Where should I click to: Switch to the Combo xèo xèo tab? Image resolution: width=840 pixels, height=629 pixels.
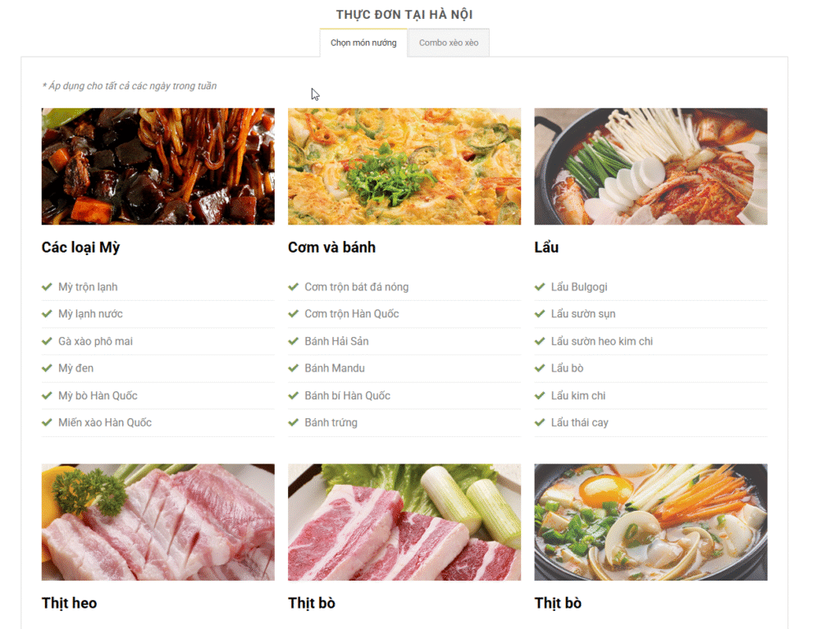click(x=448, y=43)
